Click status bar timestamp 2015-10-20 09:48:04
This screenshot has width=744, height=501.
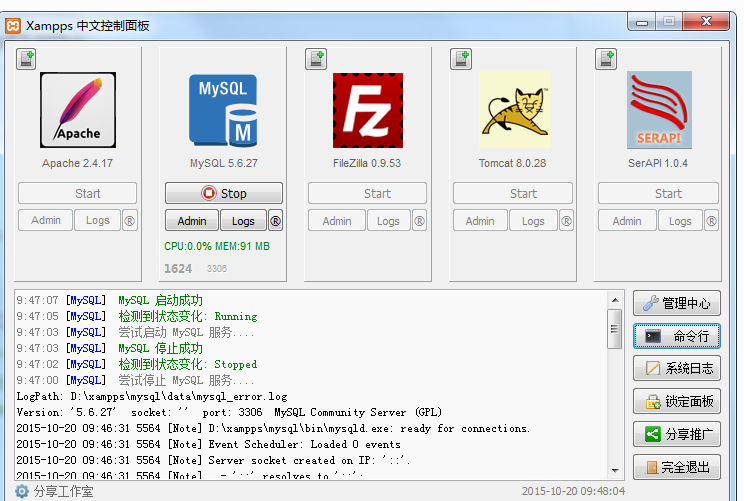pos(573,491)
